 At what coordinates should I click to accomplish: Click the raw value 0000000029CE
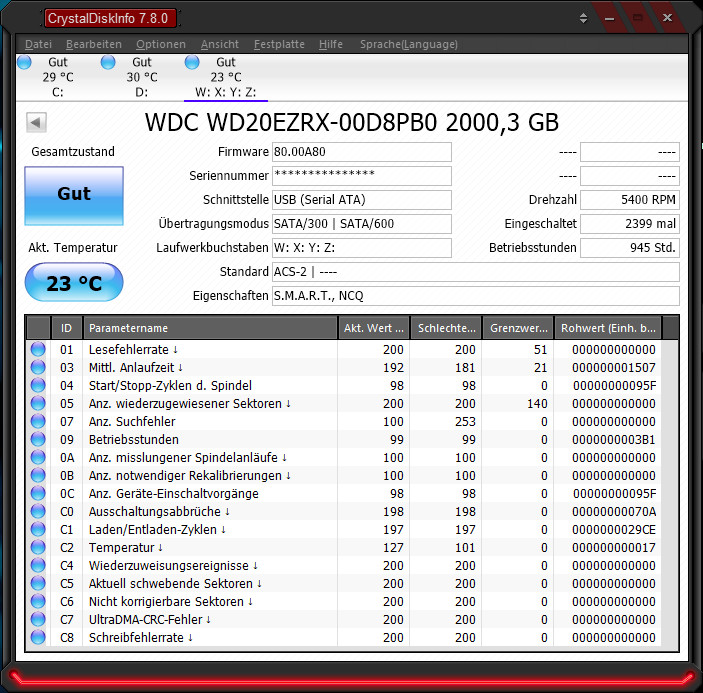614,530
